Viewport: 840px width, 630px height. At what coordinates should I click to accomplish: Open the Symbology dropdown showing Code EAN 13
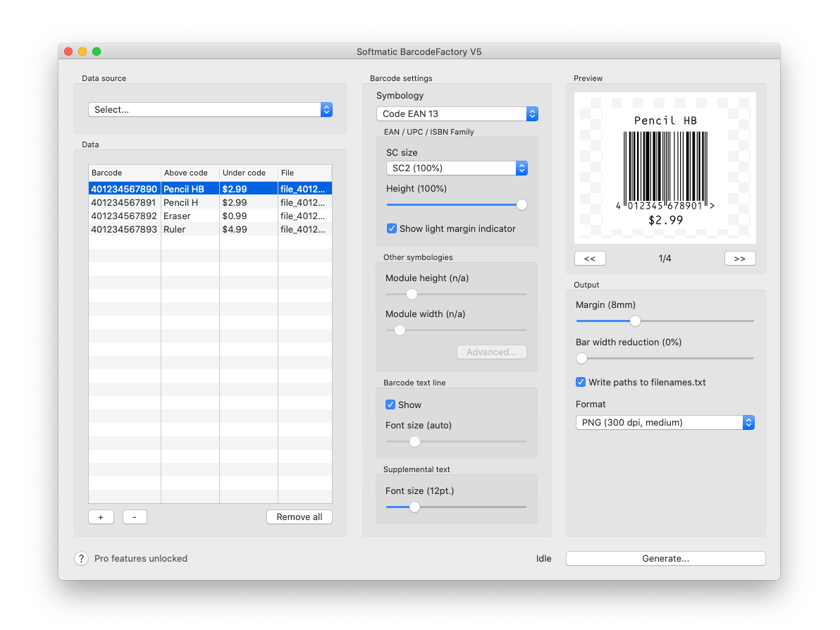coord(457,113)
